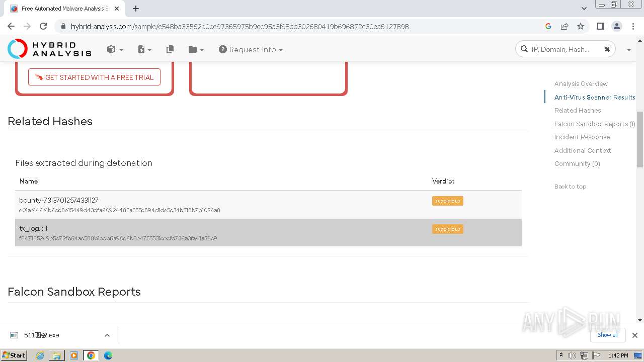Select the Free Automated Malware Analysis tab

click(x=64, y=9)
